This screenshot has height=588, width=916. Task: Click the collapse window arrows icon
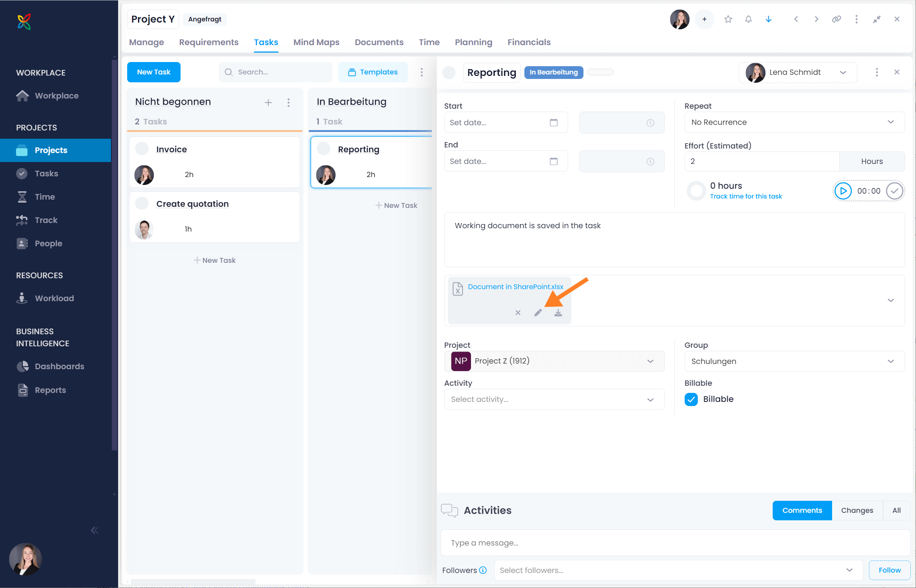pos(877,19)
